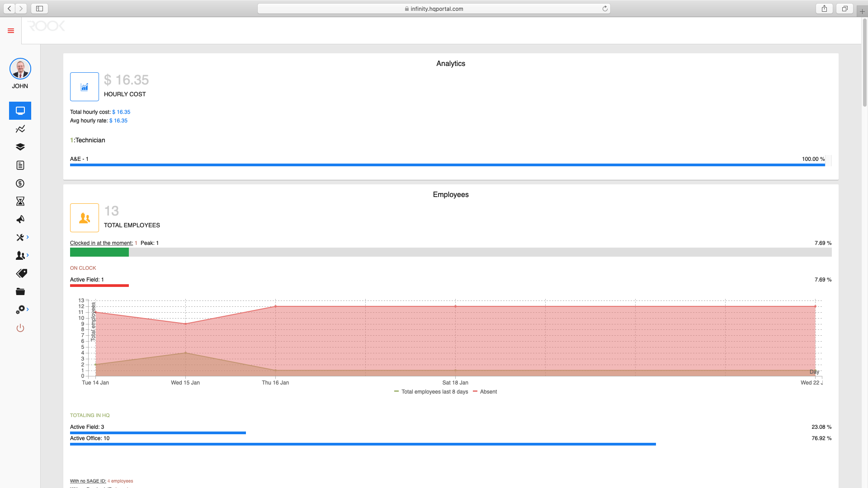Open the hourglass time icon
This screenshot has height=488, width=868.
click(20, 202)
